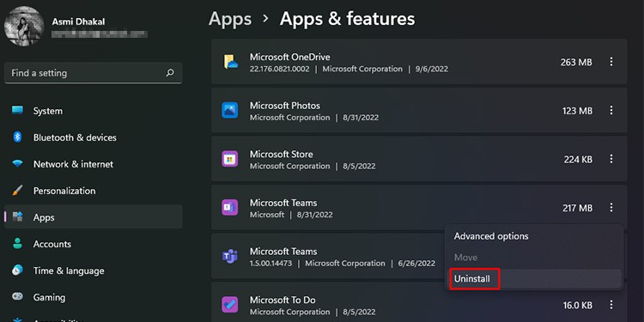Click the Microsoft Photos name text
This screenshot has height=322, width=644.
click(x=285, y=106)
